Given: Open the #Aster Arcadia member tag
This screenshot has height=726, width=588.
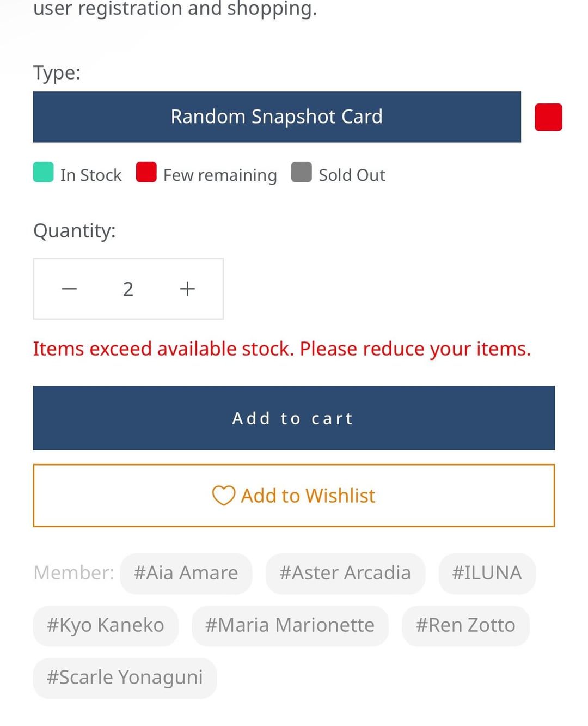Looking at the screenshot, I should coord(345,574).
